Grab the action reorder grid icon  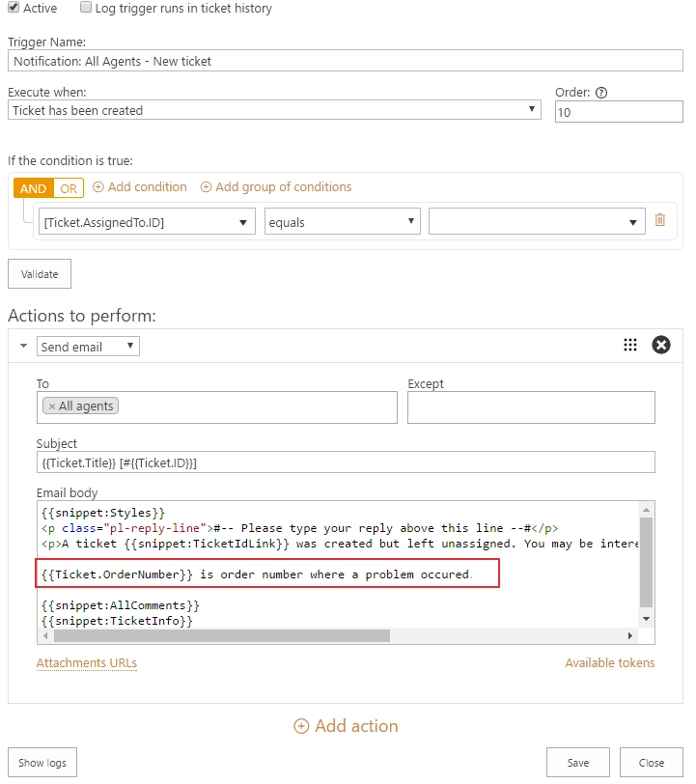pos(630,345)
